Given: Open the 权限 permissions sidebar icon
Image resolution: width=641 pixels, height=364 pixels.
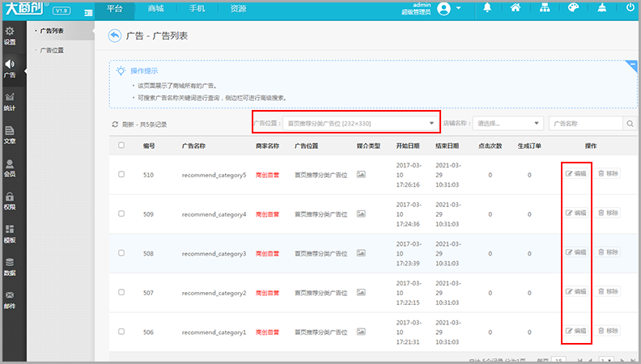Looking at the screenshot, I should coord(10,201).
